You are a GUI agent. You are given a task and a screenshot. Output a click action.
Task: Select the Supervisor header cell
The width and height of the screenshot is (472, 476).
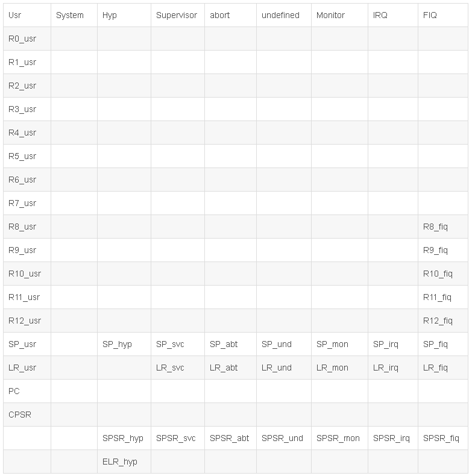tap(177, 15)
